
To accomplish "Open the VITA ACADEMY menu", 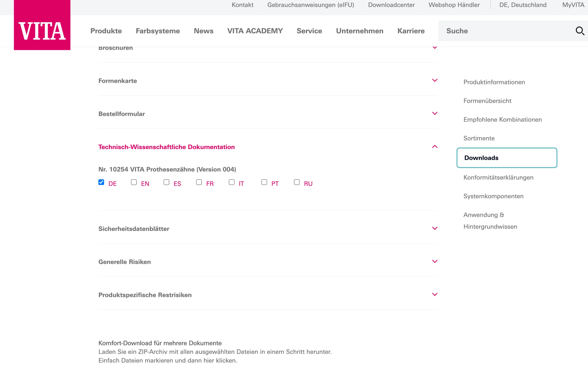I will 255,31.
